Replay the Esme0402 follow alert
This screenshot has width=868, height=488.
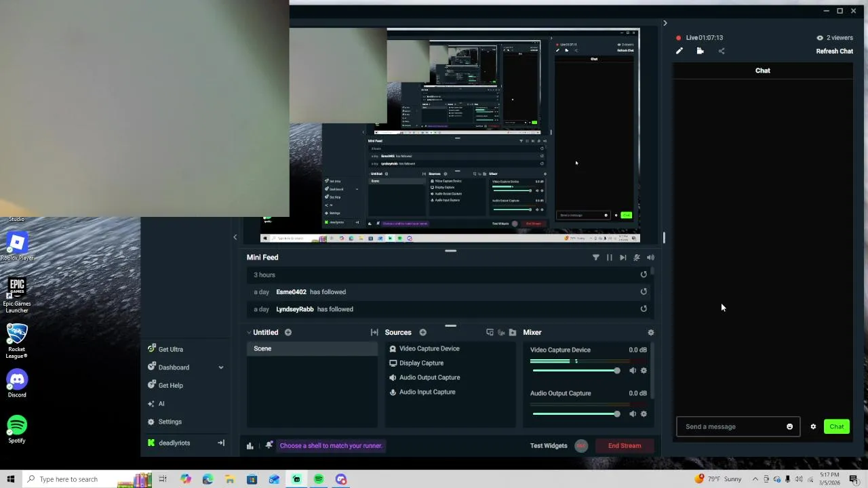[644, 291]
